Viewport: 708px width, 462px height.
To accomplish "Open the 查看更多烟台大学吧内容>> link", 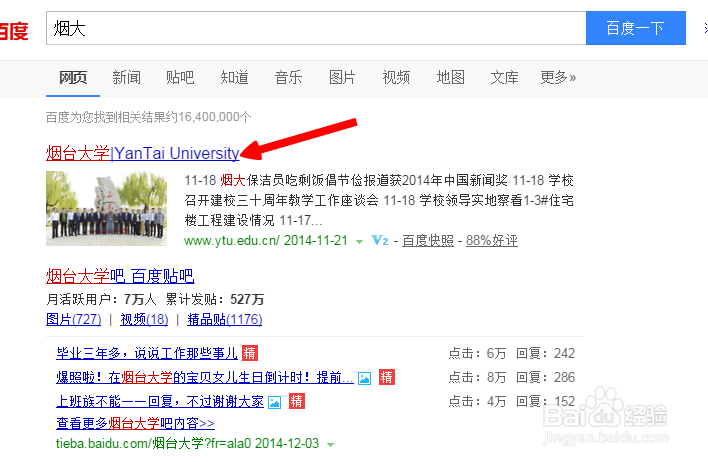I will (135, 423).
